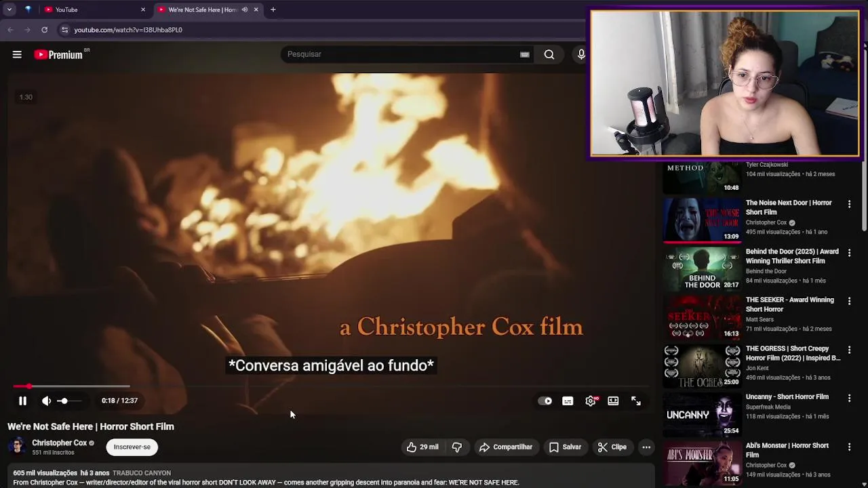Image resolution: width=868 pixels, height=488 pixels.
Task: Enter full screen mode
Action: [636, 401]
